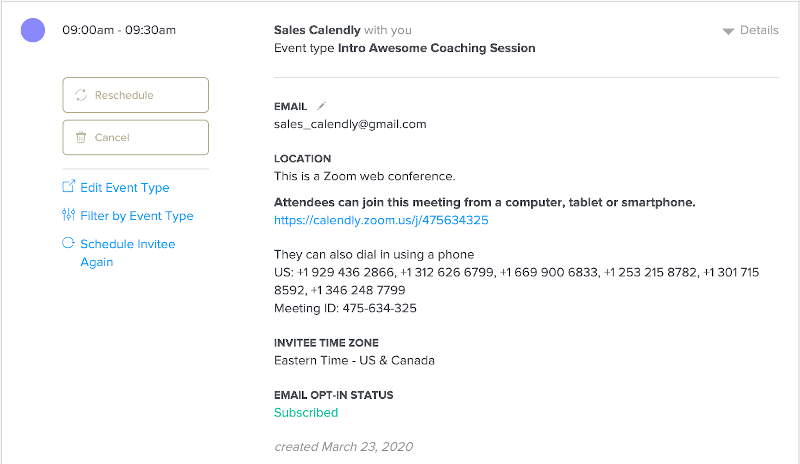Click the external-link icon beside Edit Event Type

pos(69,187)
